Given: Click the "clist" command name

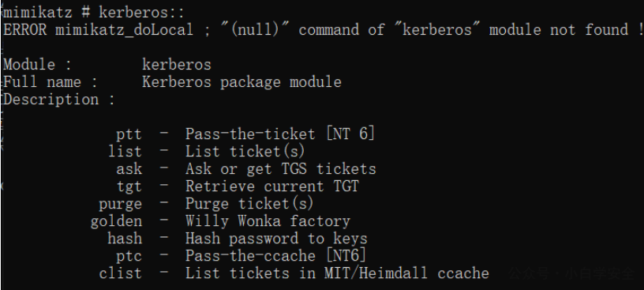Looking at the screenshot, I should coord(120,273).
